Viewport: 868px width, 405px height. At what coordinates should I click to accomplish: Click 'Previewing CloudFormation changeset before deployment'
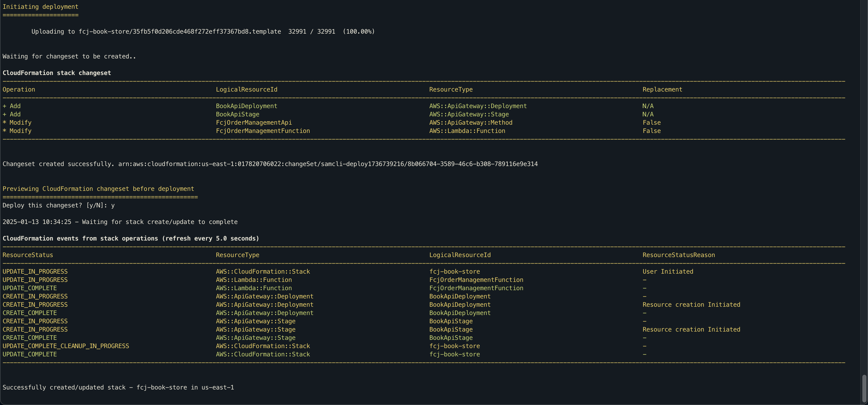pos(98,189)
